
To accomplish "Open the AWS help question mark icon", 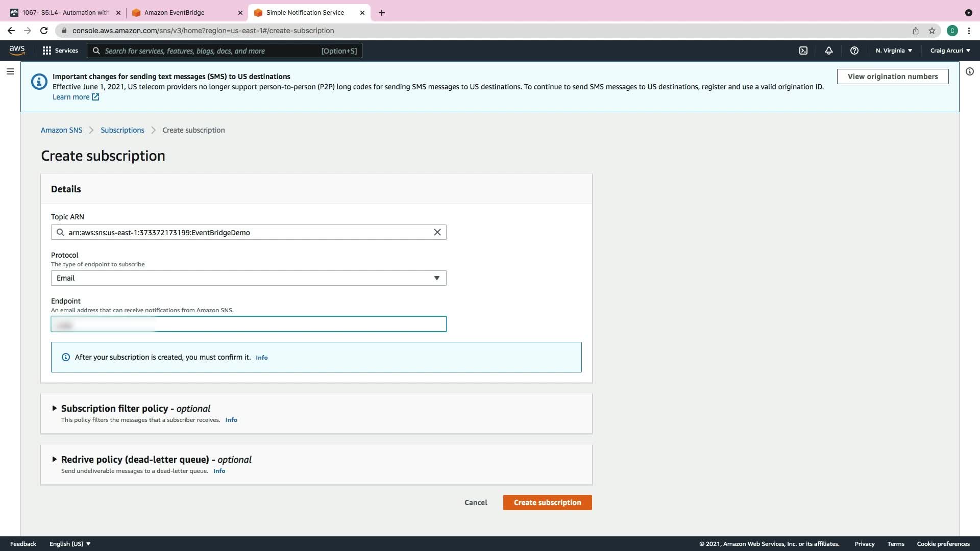I will 854,51.
